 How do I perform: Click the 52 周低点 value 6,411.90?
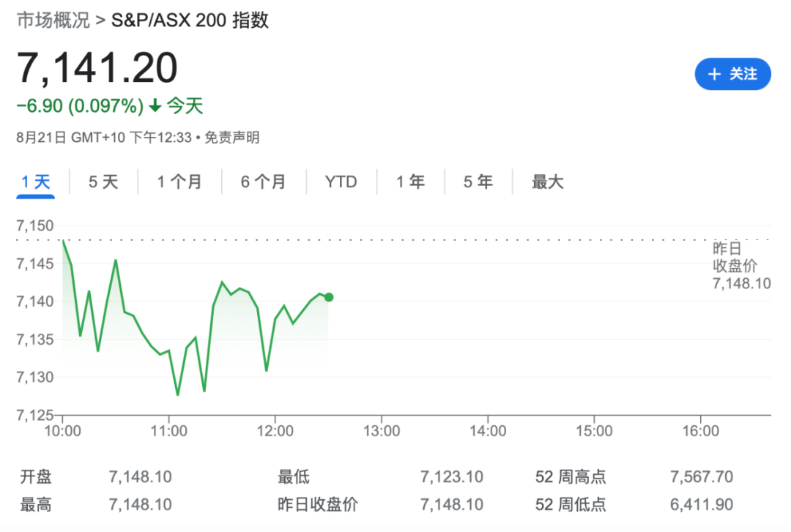(x=701, y=504)
